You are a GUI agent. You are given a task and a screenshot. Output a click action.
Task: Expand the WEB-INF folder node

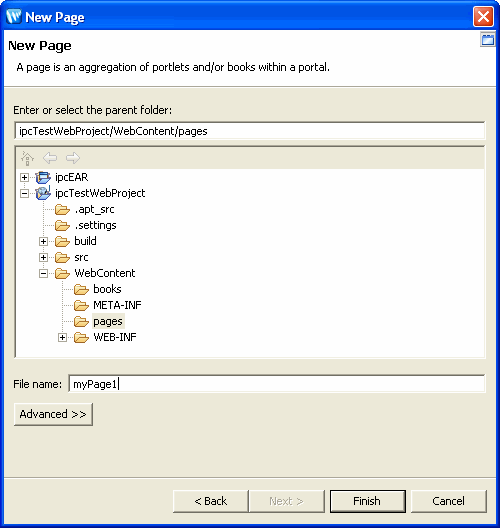pyautogui.click(x=62, y=337)
